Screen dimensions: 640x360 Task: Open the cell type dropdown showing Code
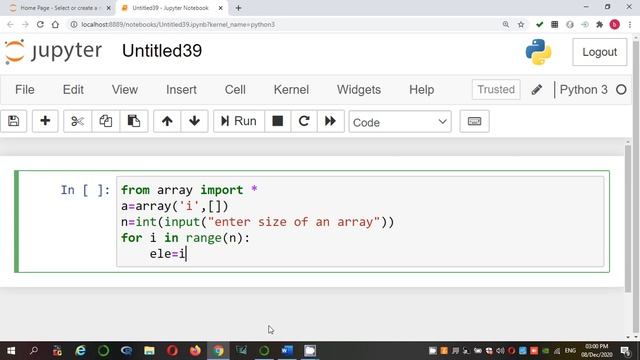400,122
